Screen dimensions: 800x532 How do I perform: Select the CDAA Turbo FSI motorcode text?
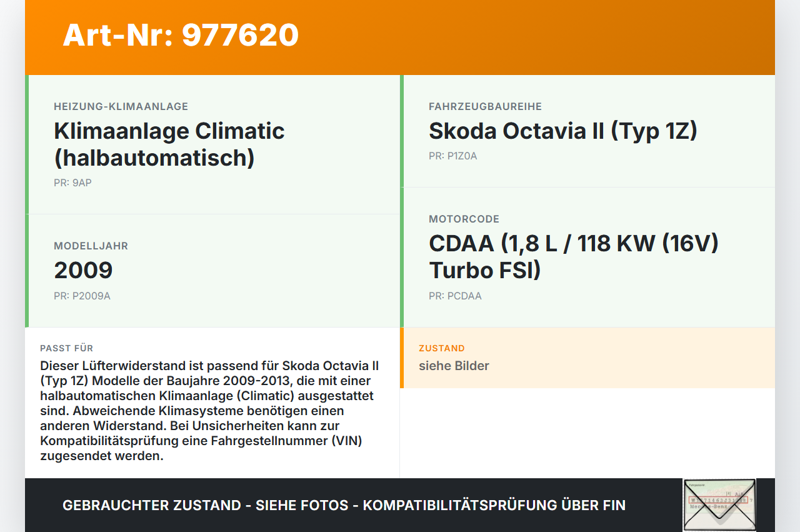(x=573, y=257)
